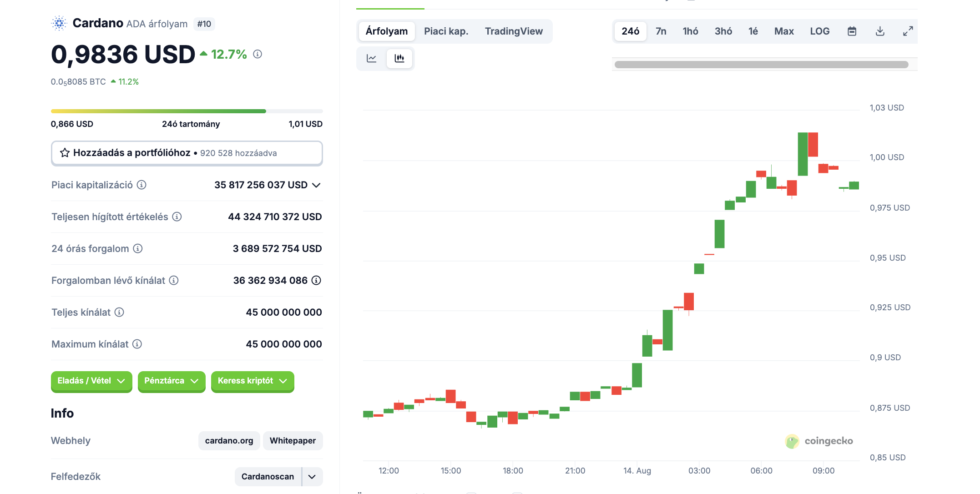Switch to line chart view icon
Viewport: 980px width, 494px height.
click(372, 58)
